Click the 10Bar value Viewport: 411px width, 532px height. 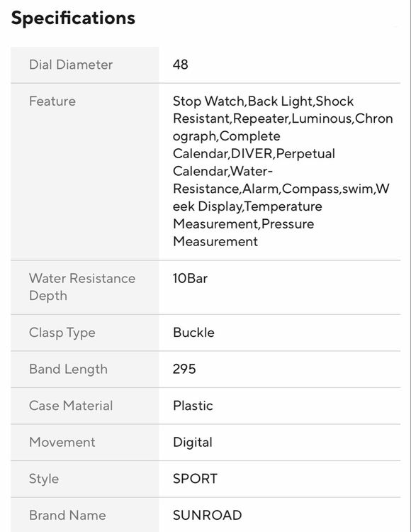(x=190, y=279)
